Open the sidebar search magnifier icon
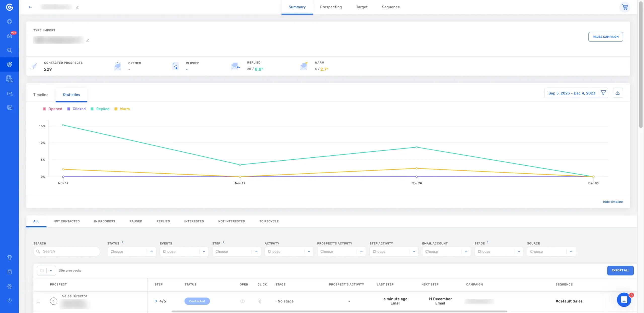This screenshot has height=313, width=644. pyautogui.click(x=10, y=50)
